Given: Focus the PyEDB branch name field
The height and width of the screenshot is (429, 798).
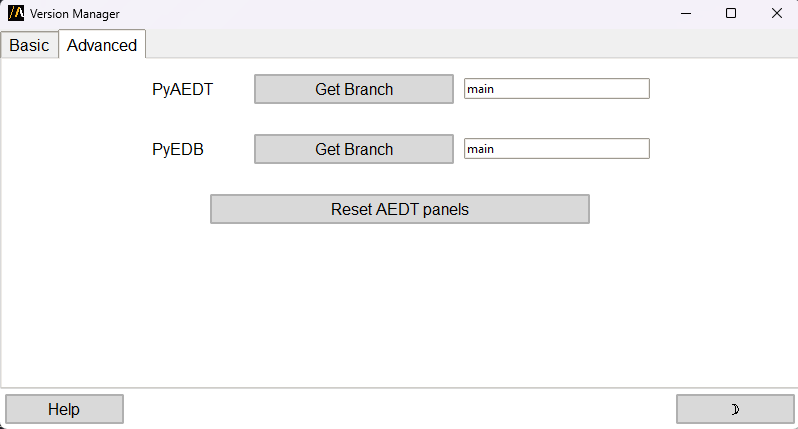Looking at the screenshot, I should 556,149.
